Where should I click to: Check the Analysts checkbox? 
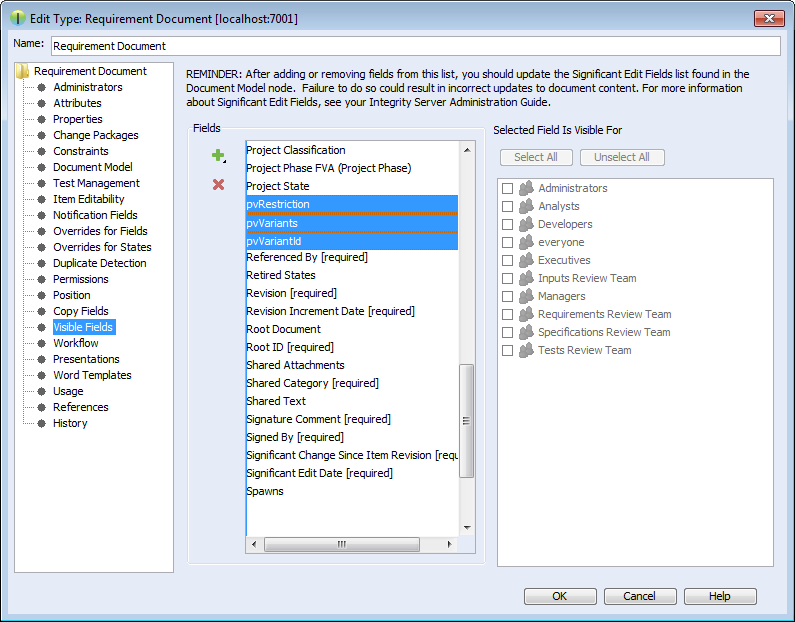point(508,206)
